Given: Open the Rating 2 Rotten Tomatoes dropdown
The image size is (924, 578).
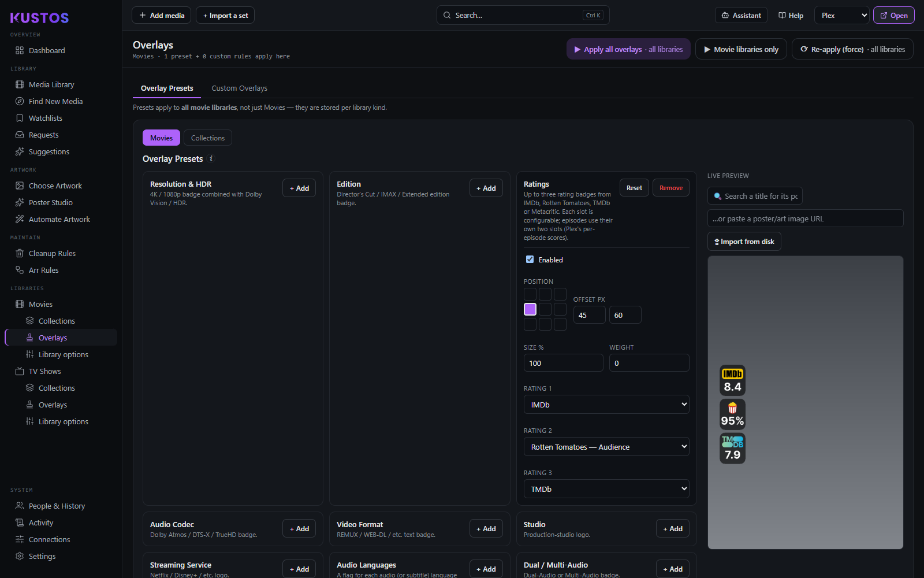Looking at the screenshot, I should click(606, 447).
